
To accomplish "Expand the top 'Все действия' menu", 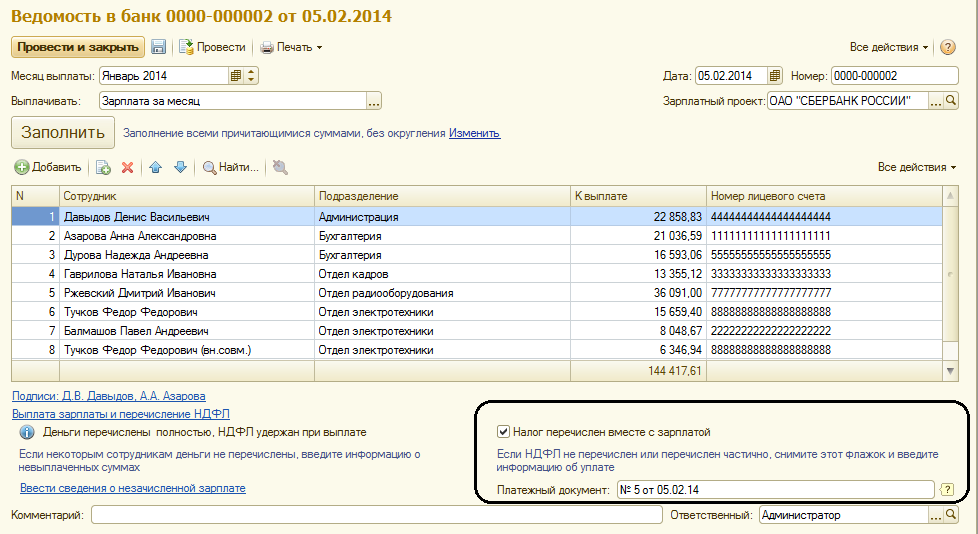I will tap(889, 47).
